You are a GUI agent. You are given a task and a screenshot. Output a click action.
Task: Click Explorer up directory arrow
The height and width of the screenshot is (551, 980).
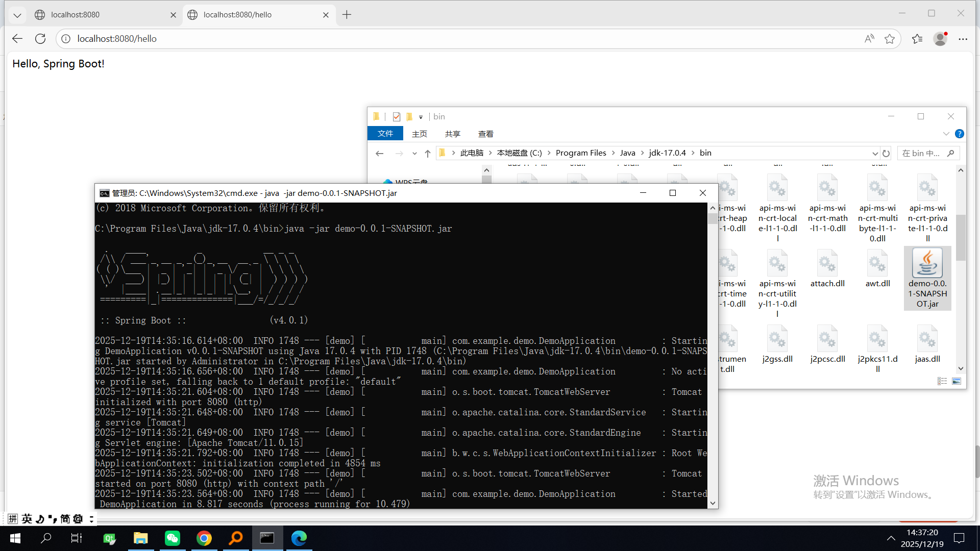pos(428,153)
